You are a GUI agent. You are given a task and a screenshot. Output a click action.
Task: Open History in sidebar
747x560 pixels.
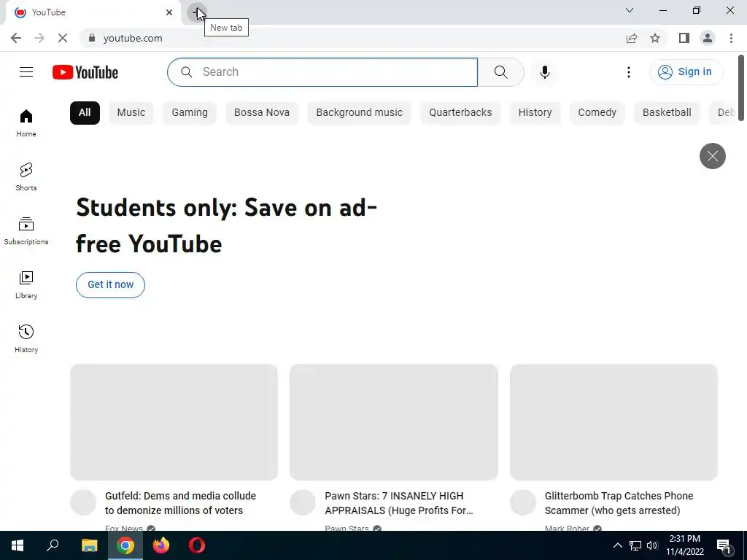[x=26, y=338]
